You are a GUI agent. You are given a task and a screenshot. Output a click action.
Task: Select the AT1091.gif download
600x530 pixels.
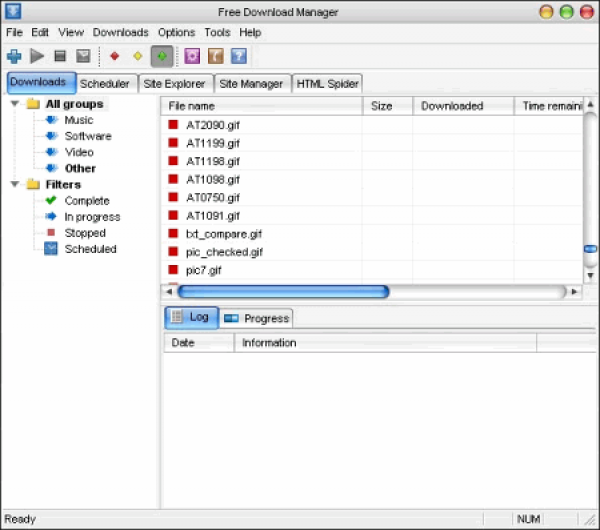point(213,216)
